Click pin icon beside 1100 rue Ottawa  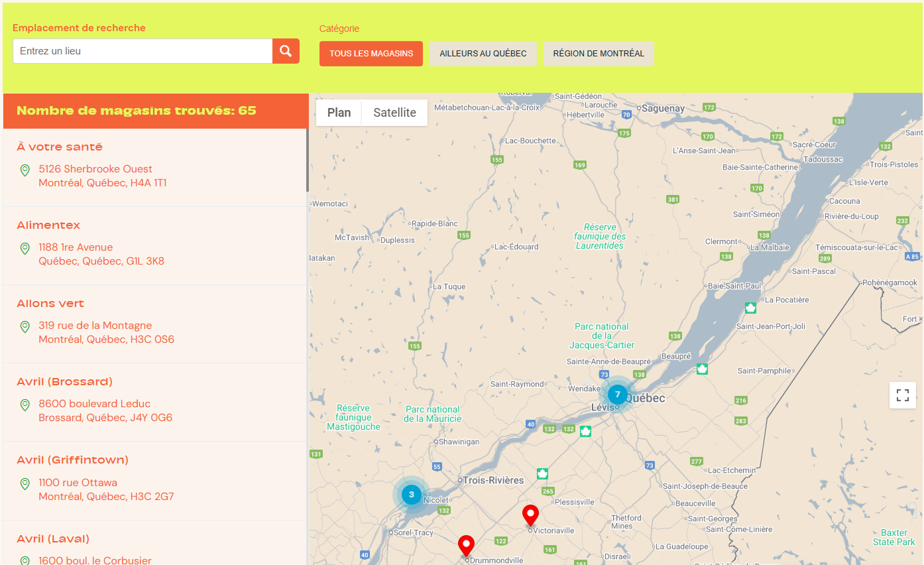(25, 484)
